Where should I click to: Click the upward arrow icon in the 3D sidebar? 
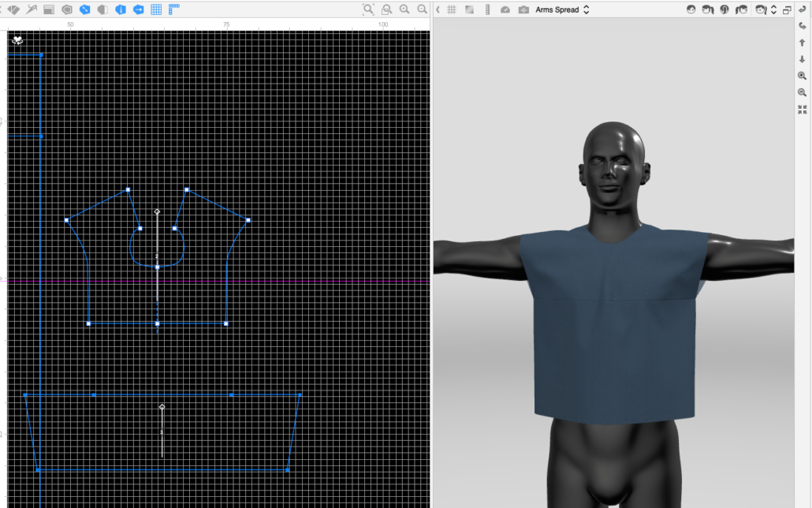click(802, 43)
